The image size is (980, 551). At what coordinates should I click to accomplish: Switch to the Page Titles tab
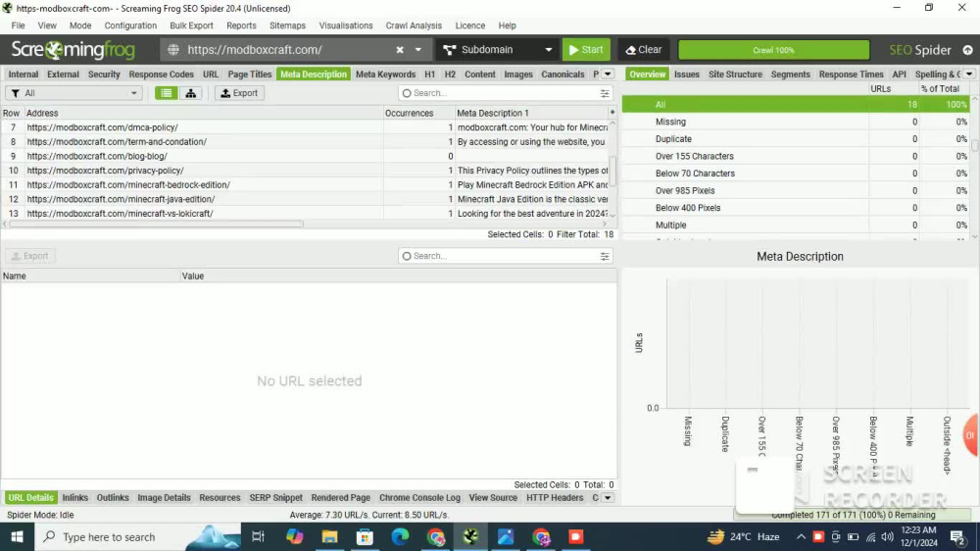coord(249,74)
